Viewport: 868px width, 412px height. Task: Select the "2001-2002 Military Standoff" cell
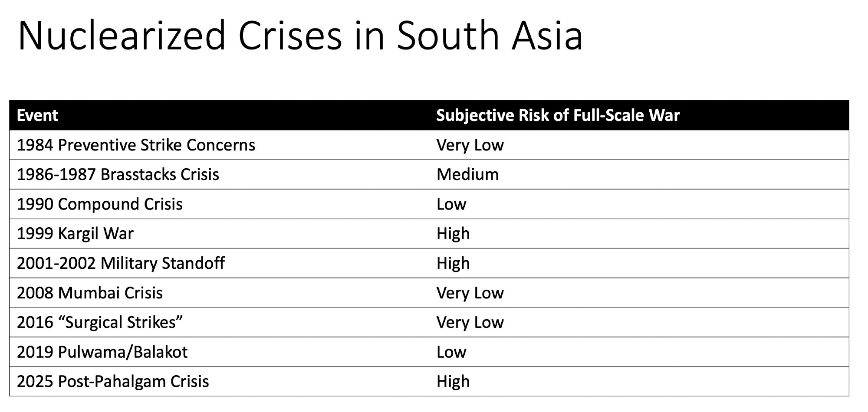coord(121,263)
